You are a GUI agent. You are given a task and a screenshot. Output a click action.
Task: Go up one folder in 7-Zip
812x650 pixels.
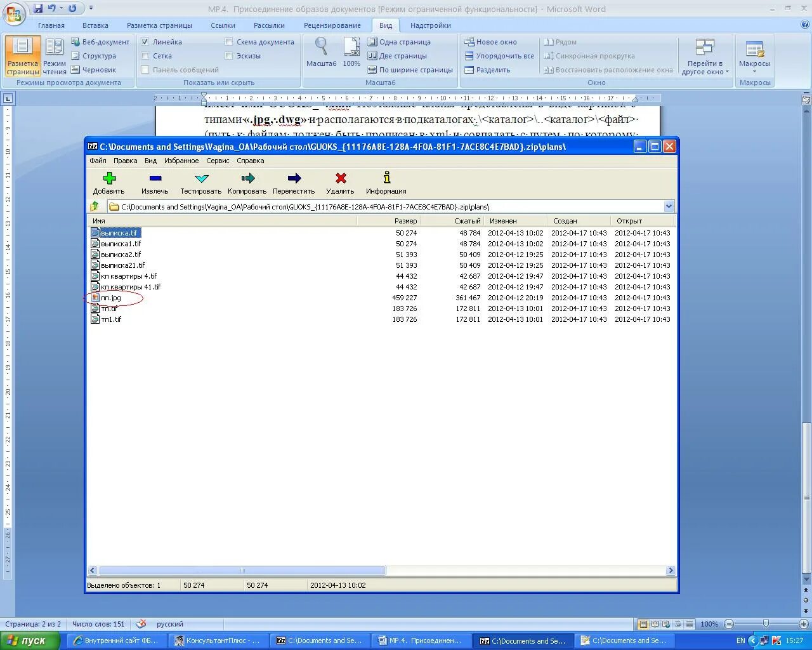coord(95,206)
